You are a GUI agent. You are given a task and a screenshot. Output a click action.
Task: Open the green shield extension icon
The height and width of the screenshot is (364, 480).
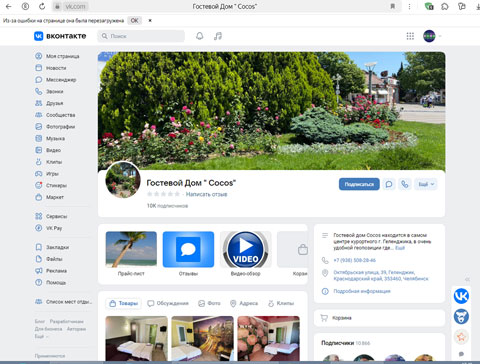(429, 6)
